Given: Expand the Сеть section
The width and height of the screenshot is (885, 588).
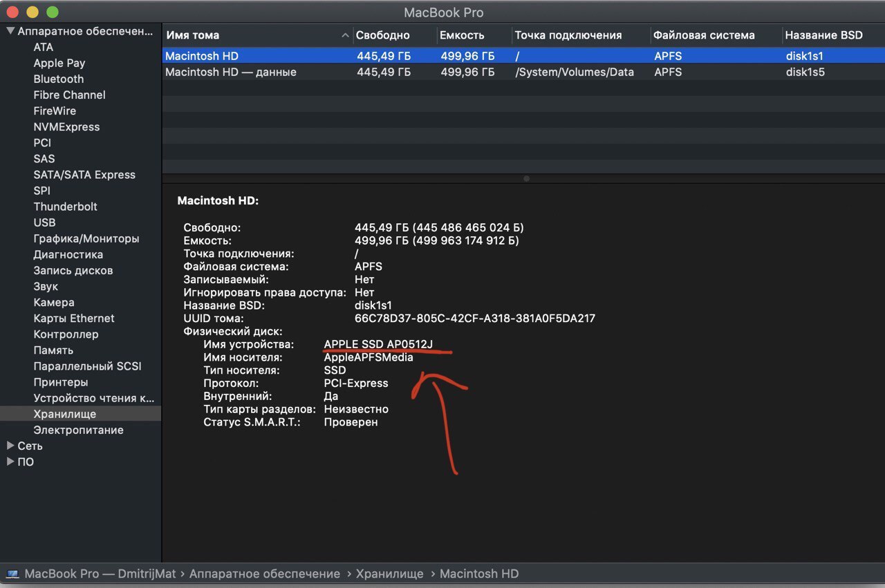Looking at the screenshot, I should [10, 446].
